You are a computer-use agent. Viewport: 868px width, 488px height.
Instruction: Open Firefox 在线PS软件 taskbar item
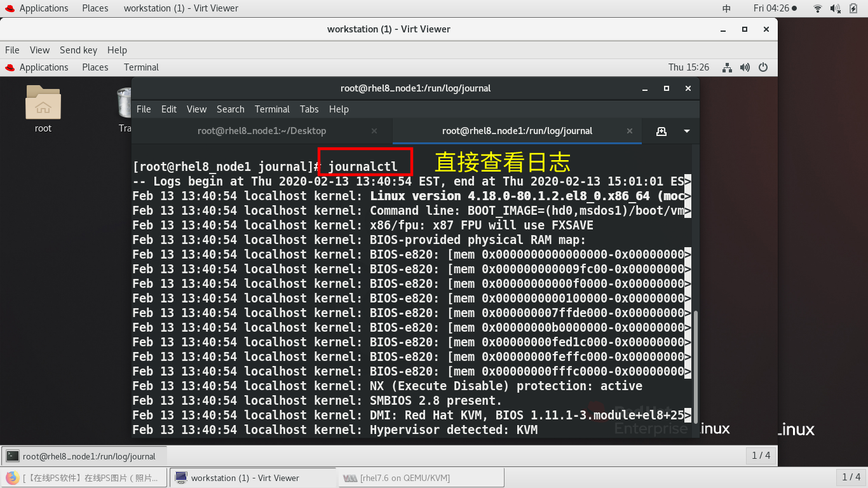(85, 478)
